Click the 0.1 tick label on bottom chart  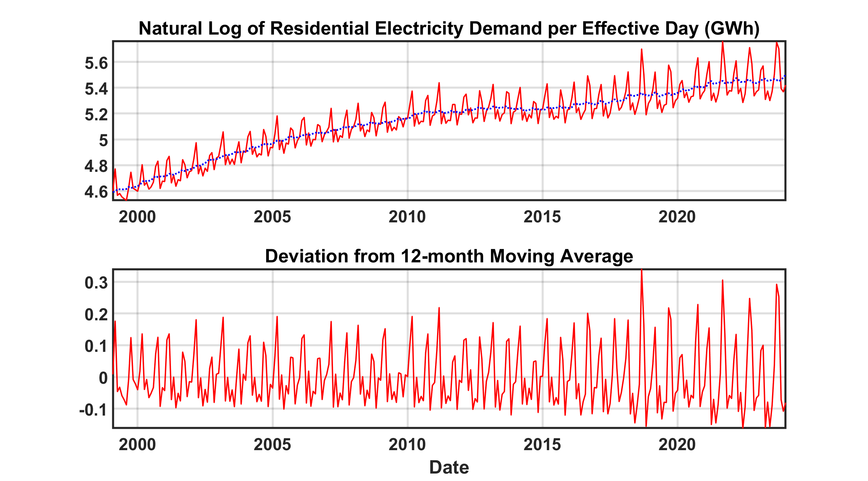[x=96, y=346]
